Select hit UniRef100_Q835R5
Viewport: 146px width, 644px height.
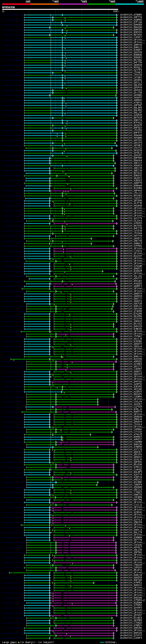[131, 620]
